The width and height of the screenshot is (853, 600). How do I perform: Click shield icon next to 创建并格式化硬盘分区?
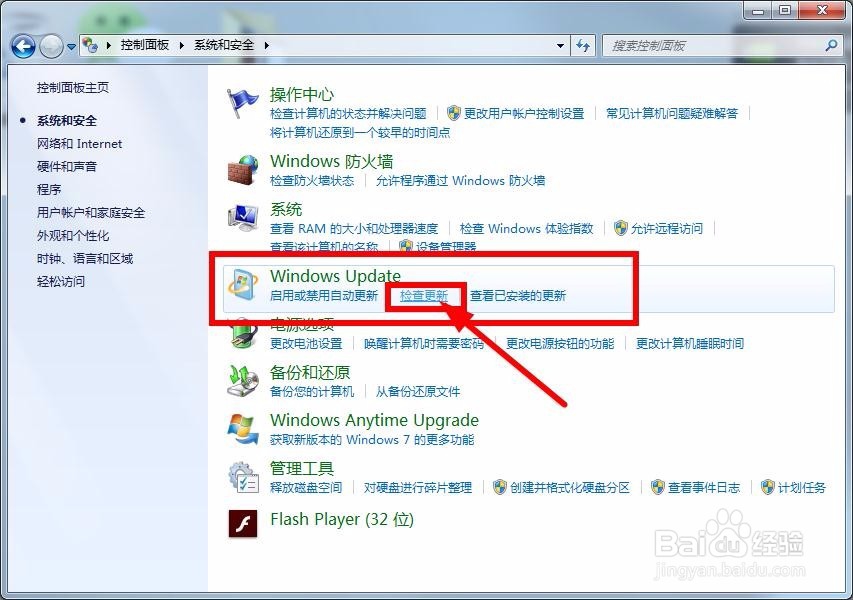[500, 487]
